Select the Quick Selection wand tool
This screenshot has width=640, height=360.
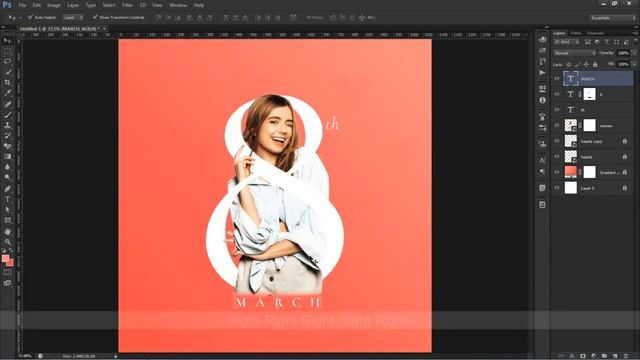pos(7,72)
